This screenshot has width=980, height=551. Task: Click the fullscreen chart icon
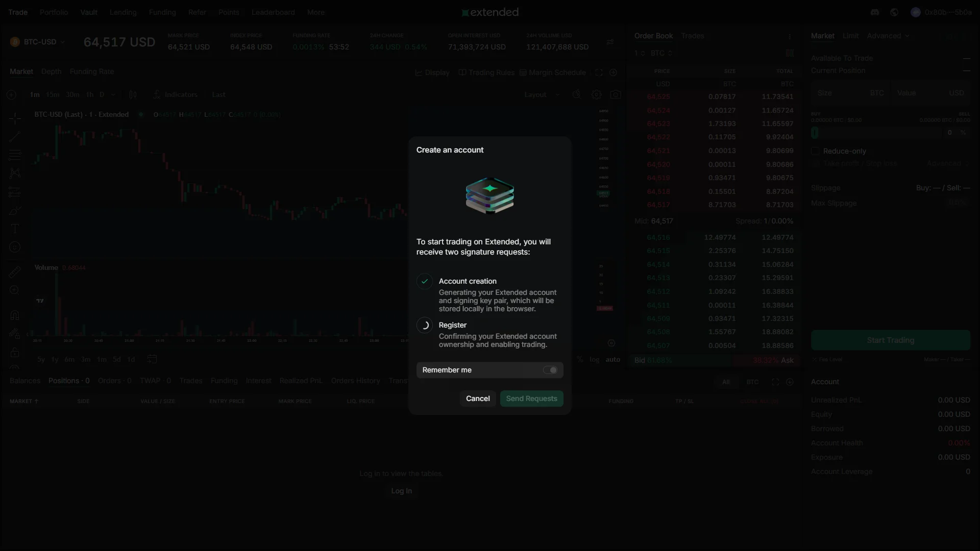(x=599, y=72)
